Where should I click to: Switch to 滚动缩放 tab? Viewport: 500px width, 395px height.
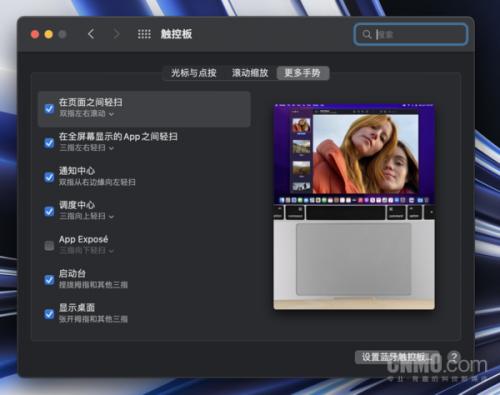pyautogui.click(x=250, y=73)
